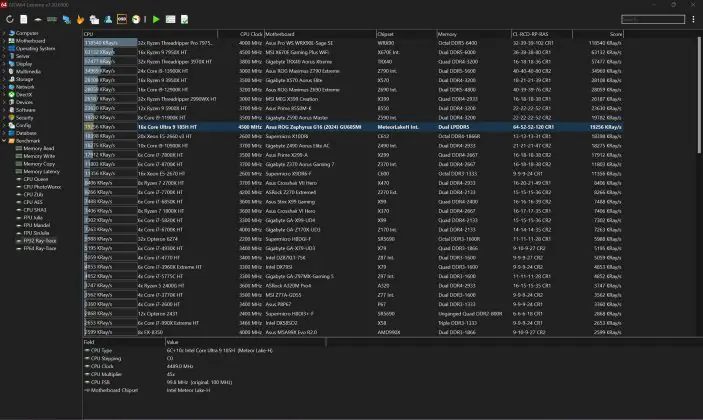The image size is (703, 420).
Task: Start benchmark with green play icon
Action: tap(156, 19)
